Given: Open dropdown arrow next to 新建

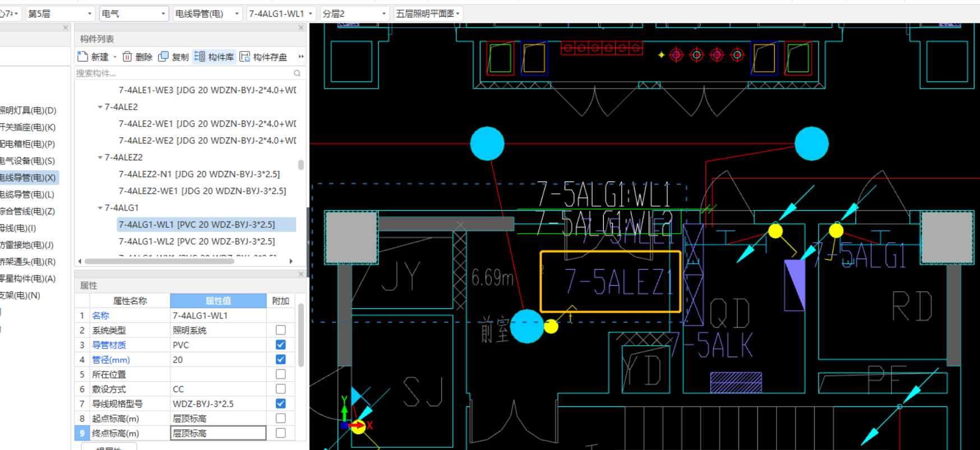Looking at the screenshot, I should [115, 57].
